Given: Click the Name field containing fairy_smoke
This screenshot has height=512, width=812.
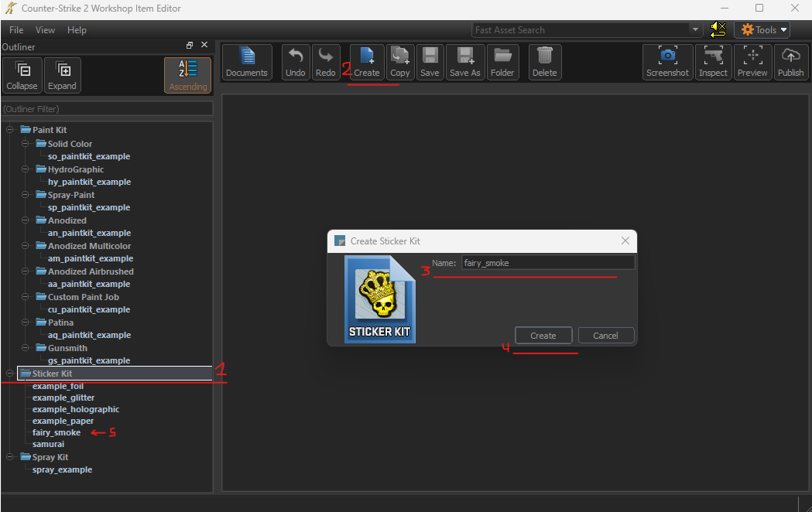Looking at the screenshot, I should coord(548,263).
